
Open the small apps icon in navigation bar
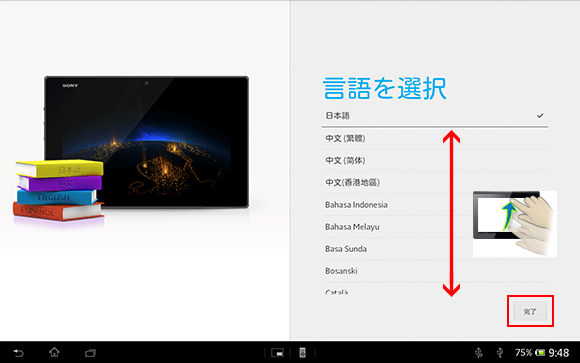277,353
